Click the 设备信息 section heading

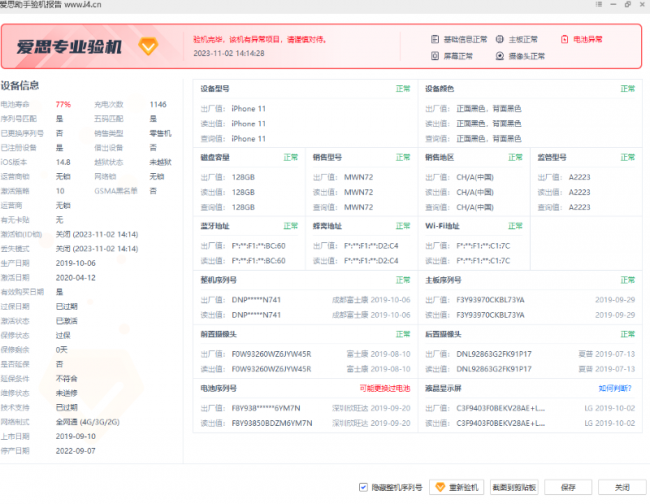click(19, 86)
